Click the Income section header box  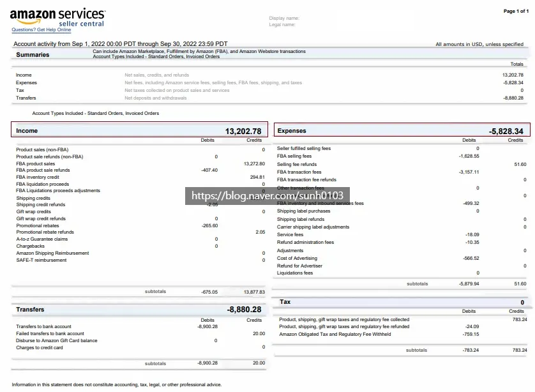139,130
